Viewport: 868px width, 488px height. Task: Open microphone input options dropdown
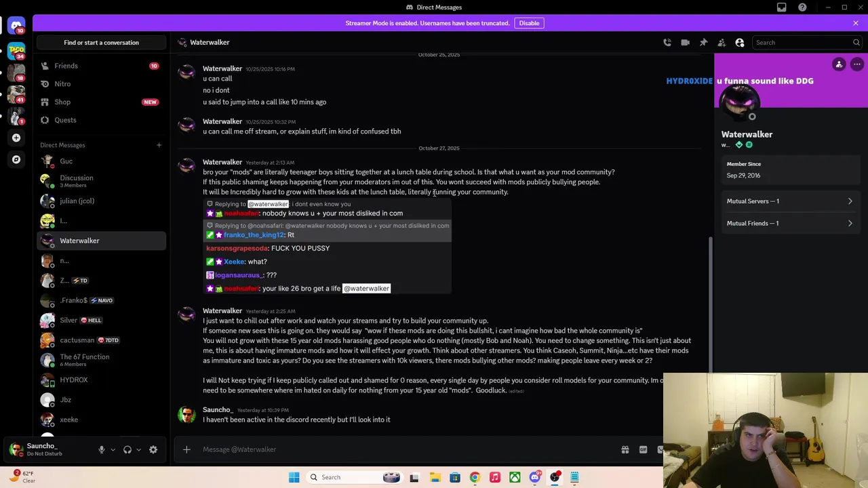113,449
